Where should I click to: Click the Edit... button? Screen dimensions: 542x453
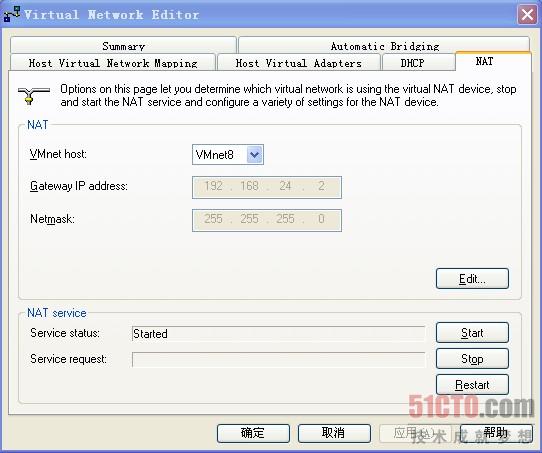[x=472, y=279]
